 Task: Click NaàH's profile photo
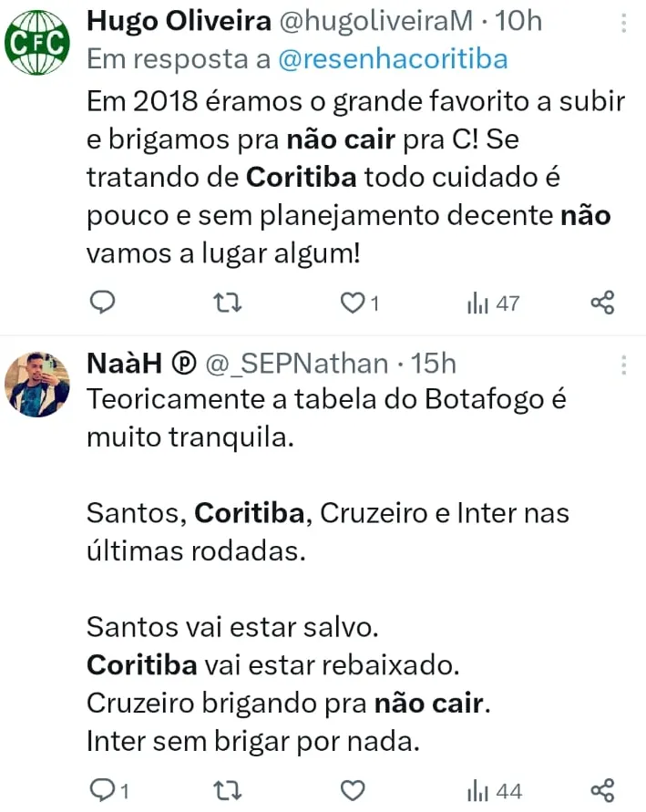pos(37,385)
